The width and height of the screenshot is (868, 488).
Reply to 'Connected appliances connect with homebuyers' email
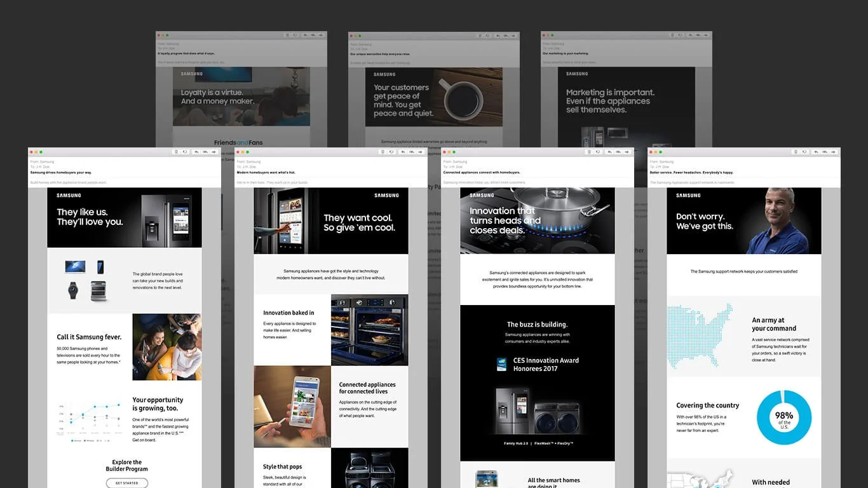(x=609, y=152)
